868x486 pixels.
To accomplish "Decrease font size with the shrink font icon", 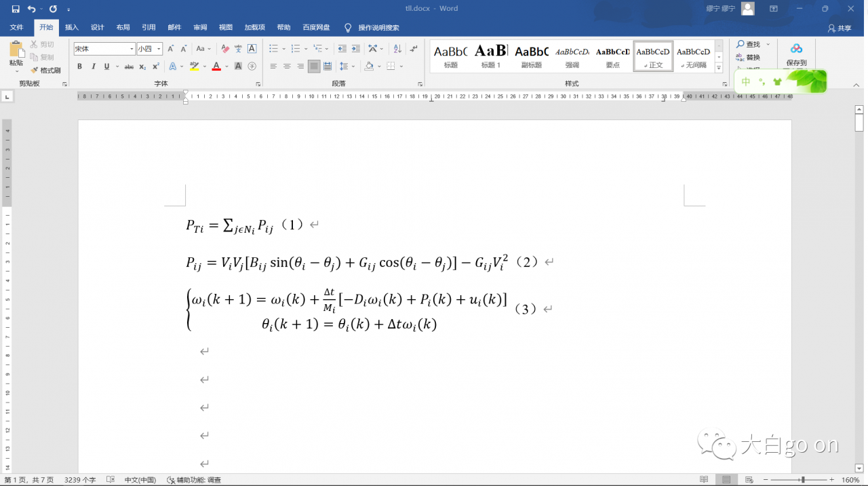I will click(x=183, y=49).
